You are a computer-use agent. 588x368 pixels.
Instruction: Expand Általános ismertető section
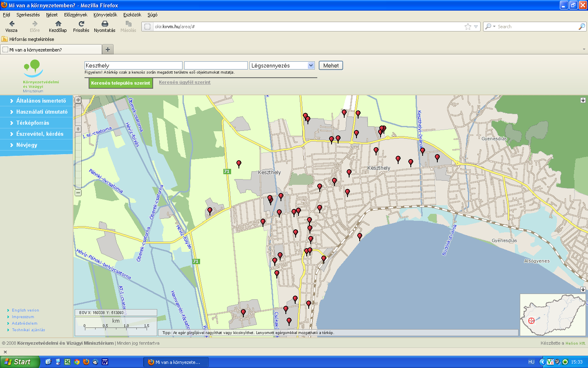point(36,101)
